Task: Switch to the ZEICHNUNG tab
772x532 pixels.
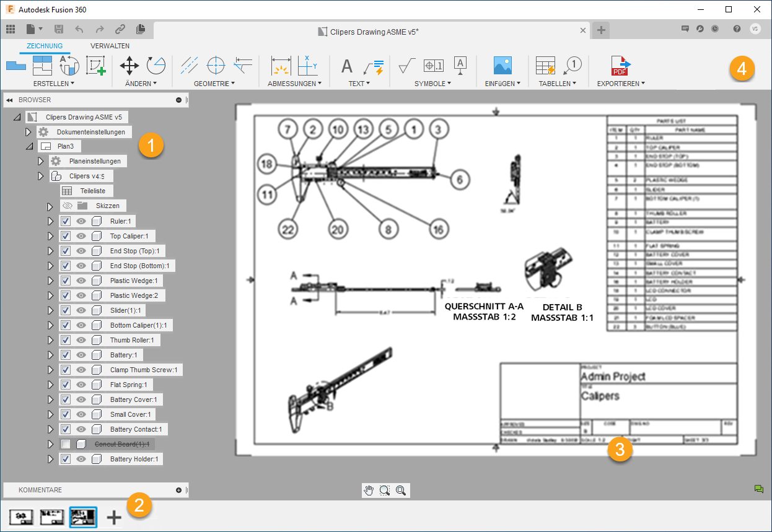Action: point(45,46)
